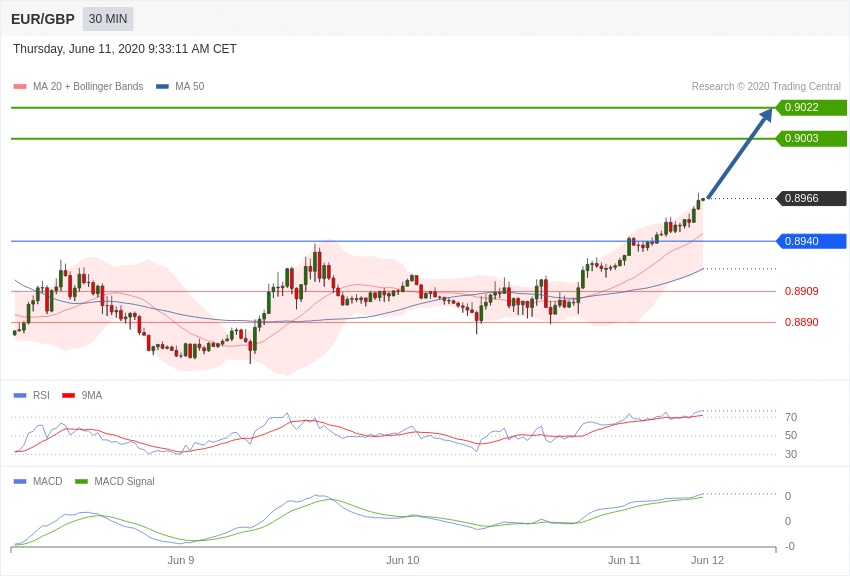Image resolution: width=850 pixels, height=576 pixels.
Task: Open the Research Trading Central copyright link
Action: coord(766,87)
